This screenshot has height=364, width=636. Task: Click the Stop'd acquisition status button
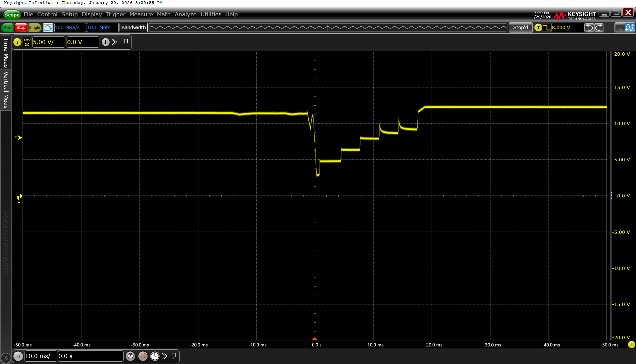pos(520,27)
